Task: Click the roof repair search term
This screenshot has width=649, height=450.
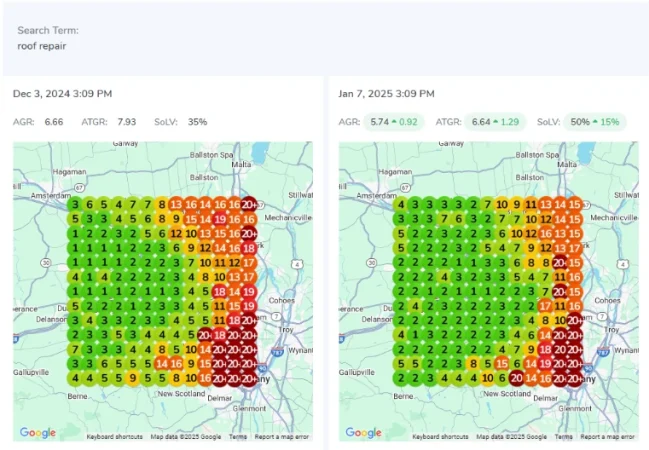Action: [41, 46]
